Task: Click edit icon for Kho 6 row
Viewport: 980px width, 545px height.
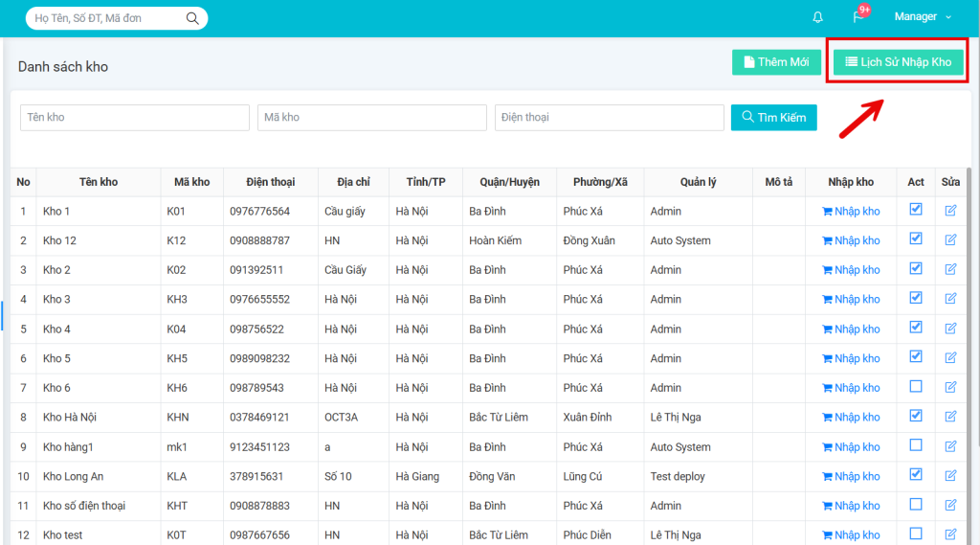Action: 950,387
